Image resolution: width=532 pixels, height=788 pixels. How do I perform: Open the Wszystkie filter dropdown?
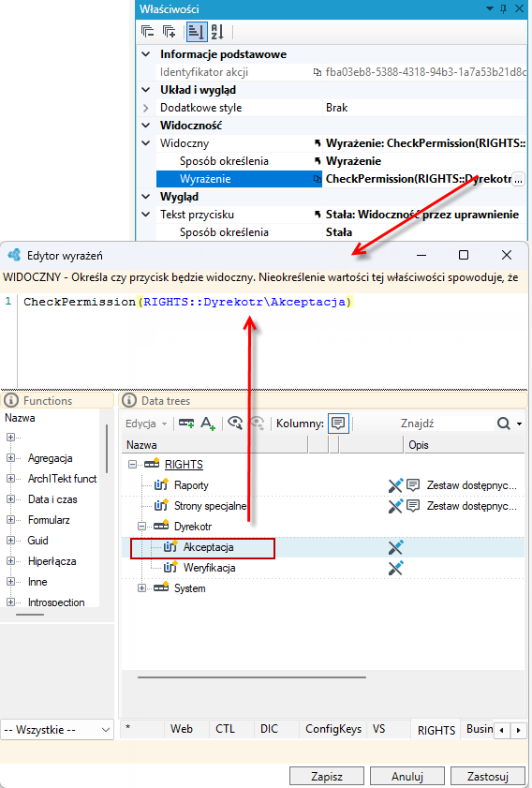[x=57, y=729]
